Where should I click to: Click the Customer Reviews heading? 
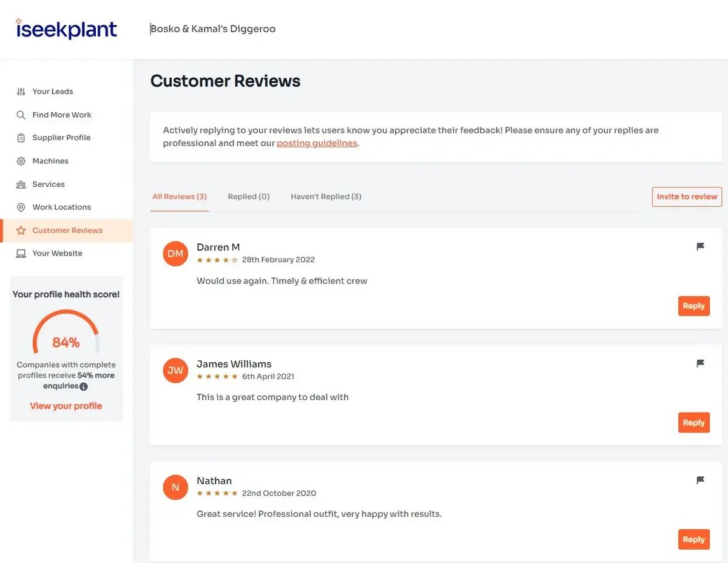coord(226,81)
